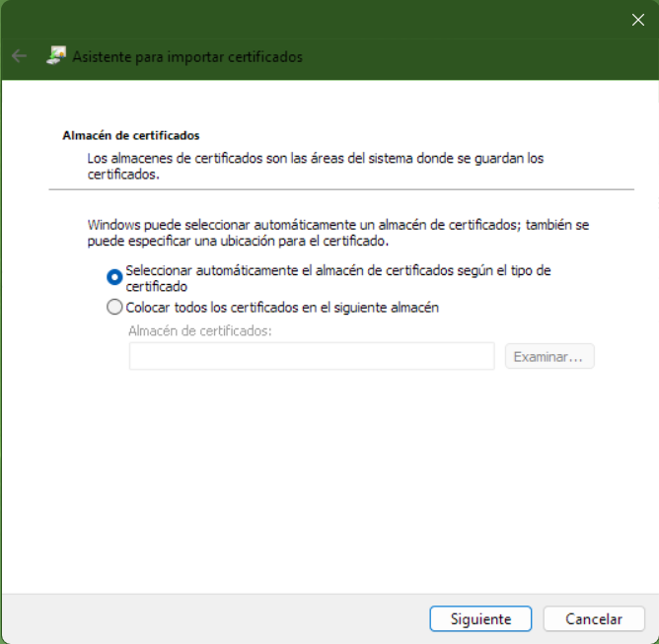Cancel the import with the Cancelar button
Screen dimensions: 659x644
593,619
